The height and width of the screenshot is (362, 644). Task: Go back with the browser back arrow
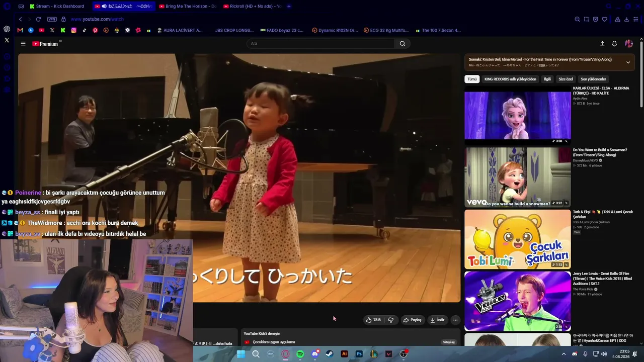20,19
